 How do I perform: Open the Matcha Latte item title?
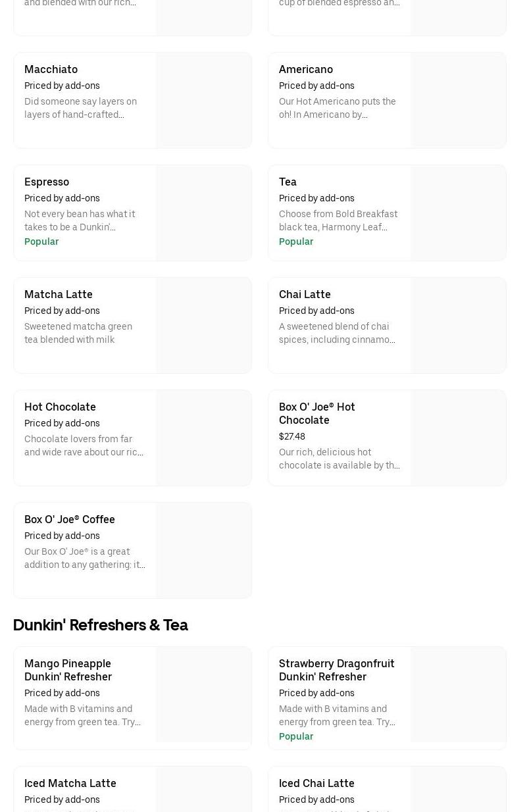[x=58, y=294]
